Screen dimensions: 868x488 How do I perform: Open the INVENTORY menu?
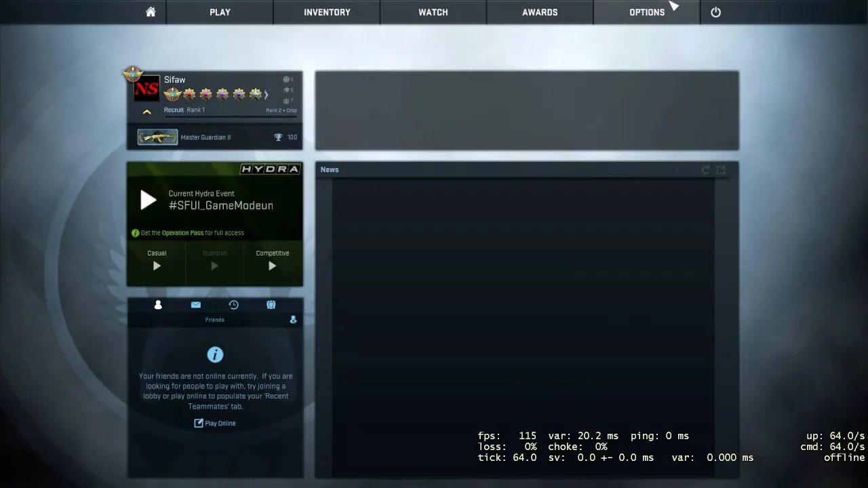click(x=327, y=12)
